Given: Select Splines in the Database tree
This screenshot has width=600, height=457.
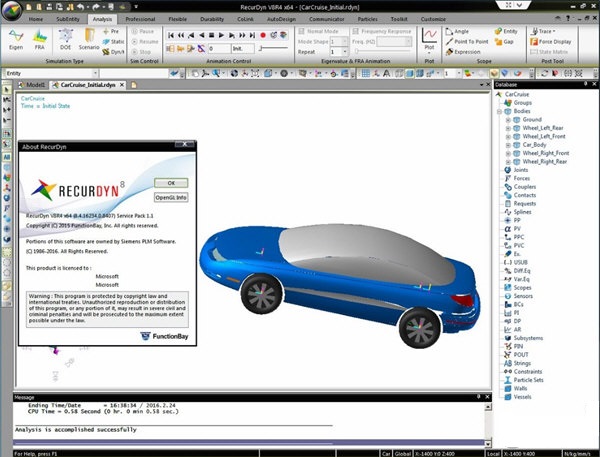Looking at the screenshot, I should [522, 212].
